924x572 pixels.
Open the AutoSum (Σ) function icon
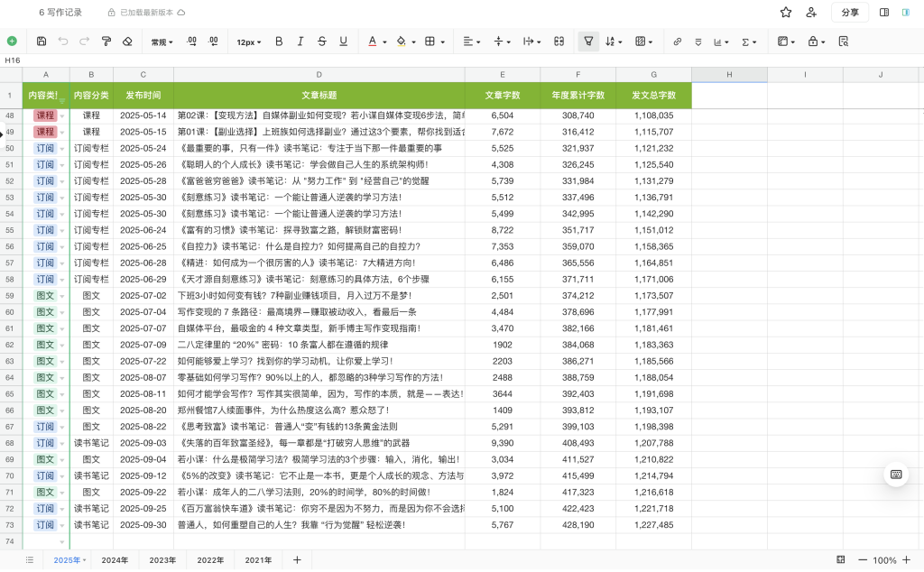[745, 41]
